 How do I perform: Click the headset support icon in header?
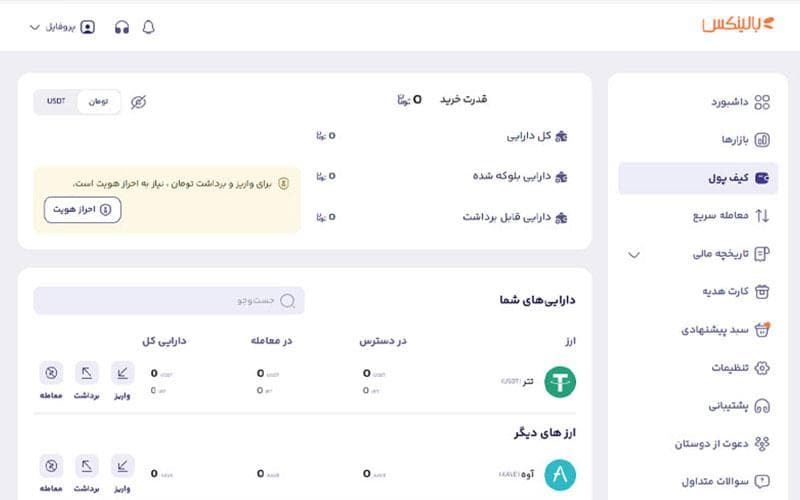[122, 27]
